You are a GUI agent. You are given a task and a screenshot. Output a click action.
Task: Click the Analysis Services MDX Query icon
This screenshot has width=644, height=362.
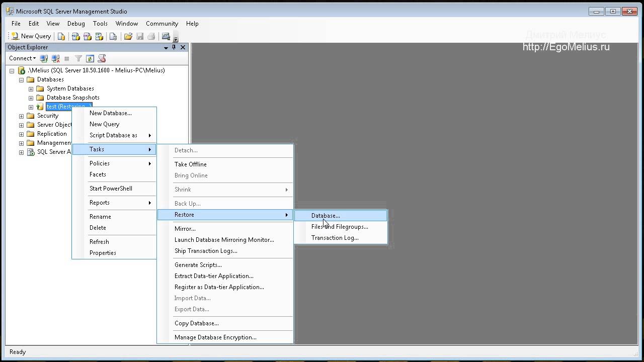(x=75, y=36)
